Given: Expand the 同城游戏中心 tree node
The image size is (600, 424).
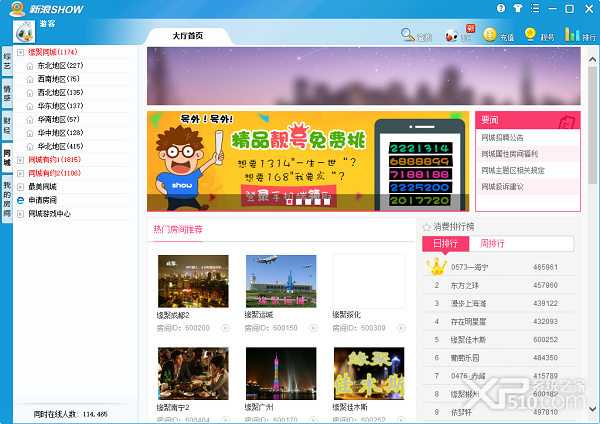Looking at the screenshot, I should pyautogui.click(x=21, y=214).
